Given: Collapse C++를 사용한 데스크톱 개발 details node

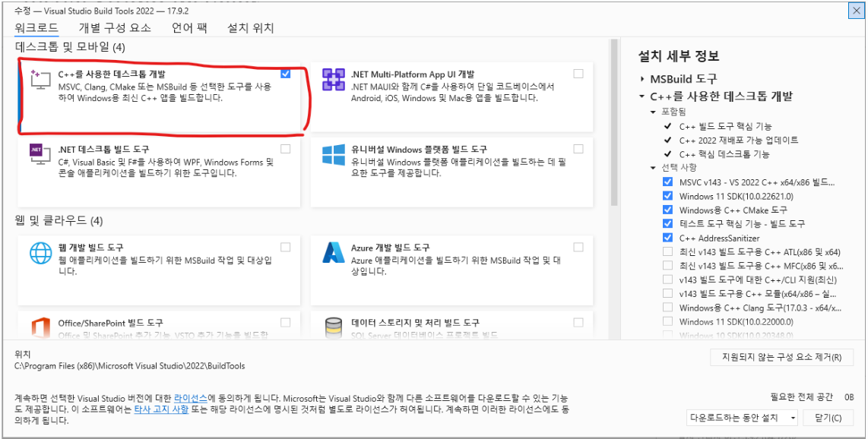Looking at the screenshot, I should [642, 96].
